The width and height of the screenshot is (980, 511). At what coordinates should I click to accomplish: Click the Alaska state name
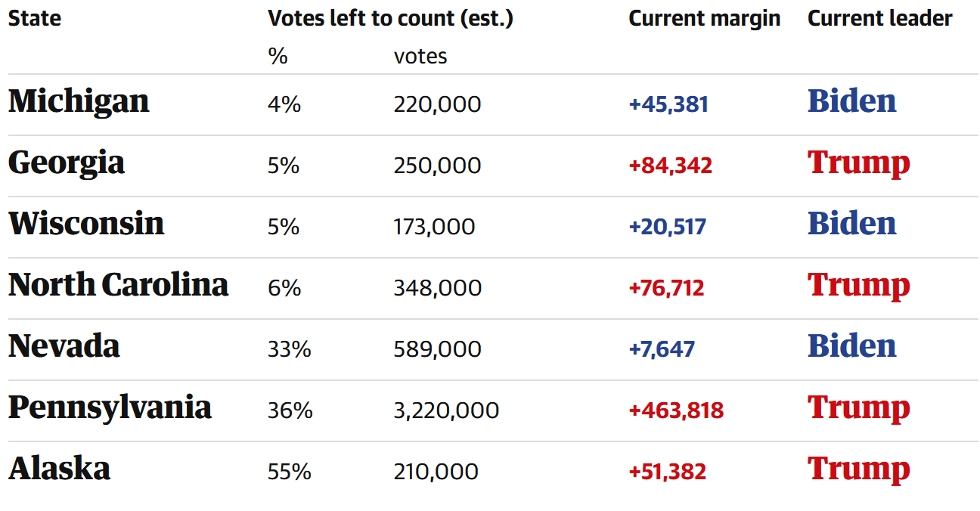(x=59, y=469)
